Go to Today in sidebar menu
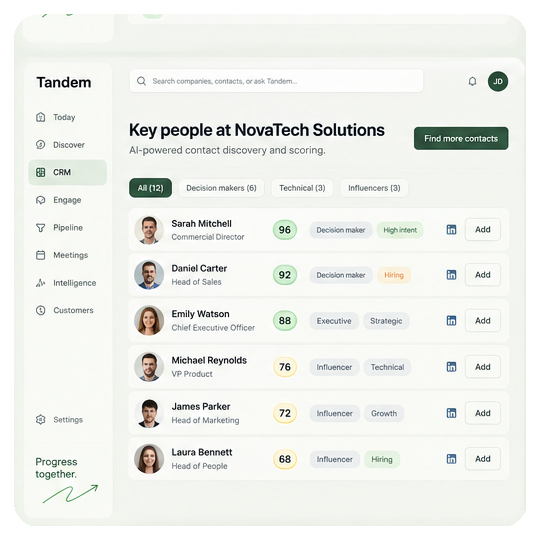The image size is (540, 540). click(x=64, y=117)
